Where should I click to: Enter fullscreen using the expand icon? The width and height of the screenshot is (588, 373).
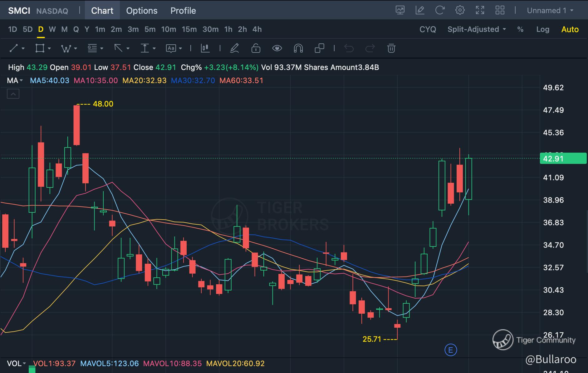point(480,10)
